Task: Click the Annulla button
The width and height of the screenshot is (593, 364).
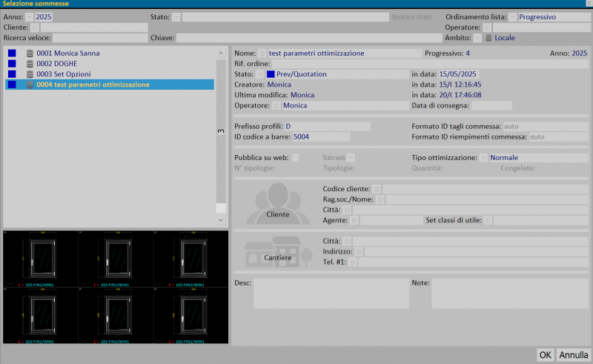Action: 574,355
